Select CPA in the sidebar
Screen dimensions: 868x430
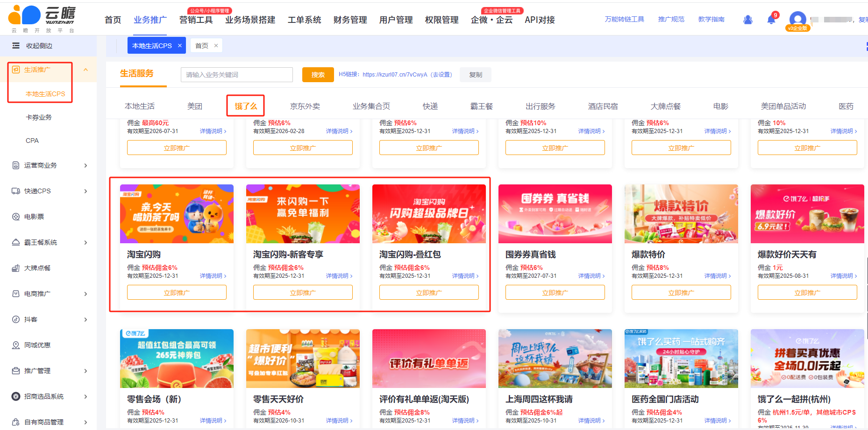[32, 141]
